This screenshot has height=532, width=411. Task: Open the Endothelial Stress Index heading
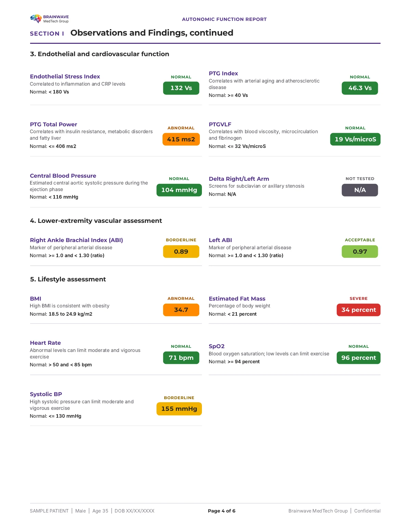(x=65, y=76)
